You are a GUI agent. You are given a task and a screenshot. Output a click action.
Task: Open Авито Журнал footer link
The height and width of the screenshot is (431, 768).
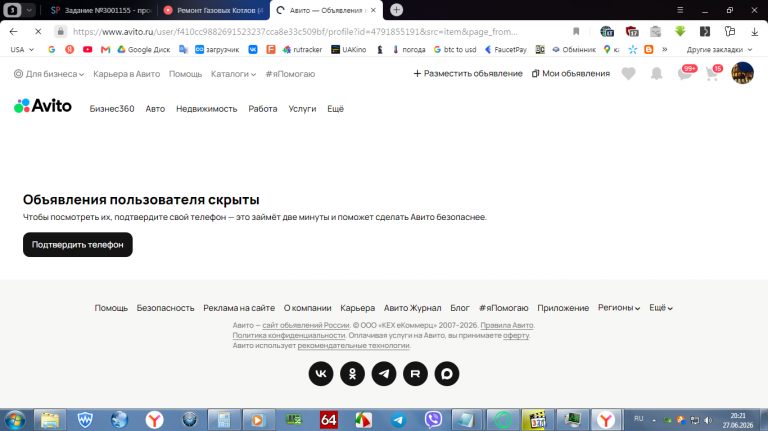[x=412, y=308]
